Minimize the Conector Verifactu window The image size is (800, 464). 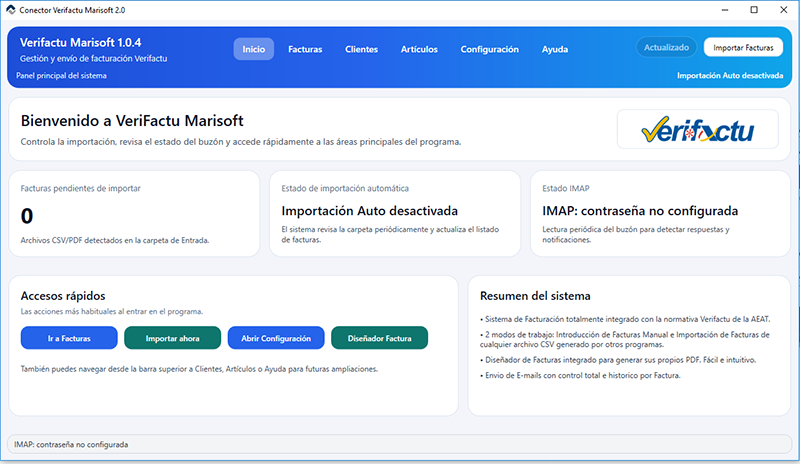[x=724, y=10]
